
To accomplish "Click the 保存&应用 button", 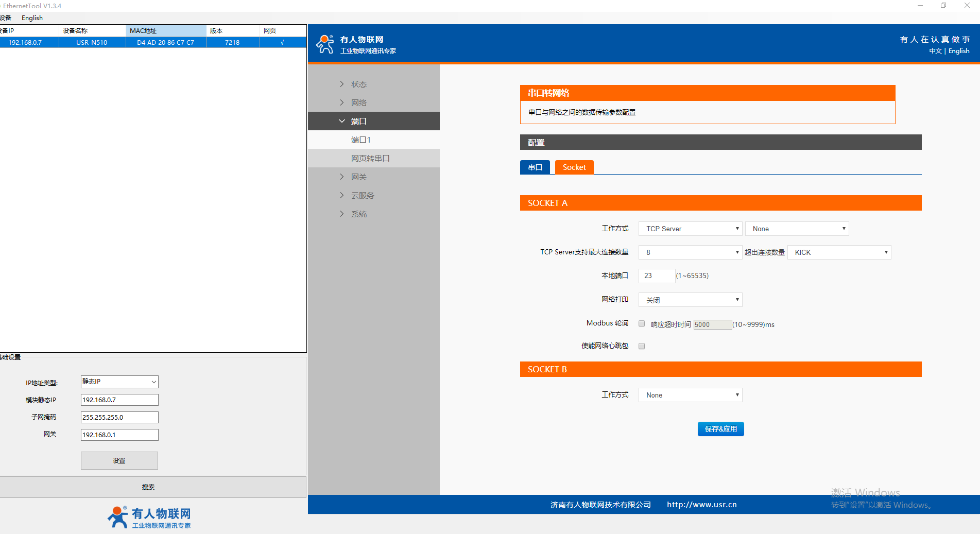I will click(720, 429).
